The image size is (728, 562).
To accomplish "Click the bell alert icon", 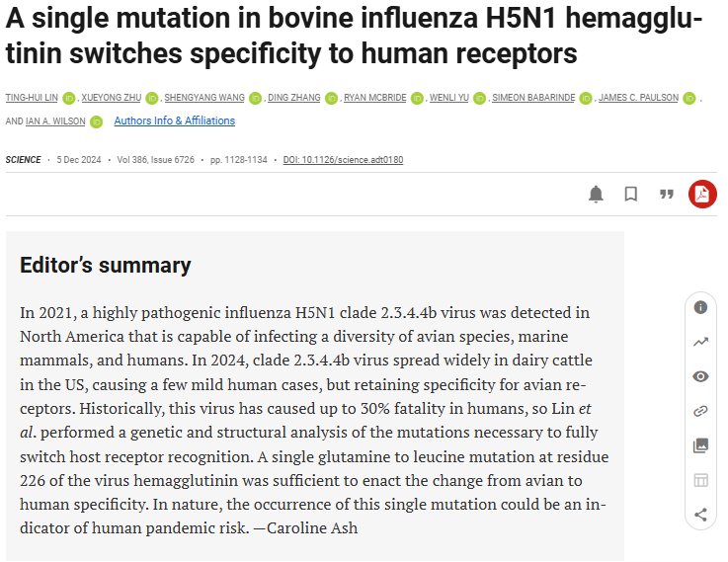I will 596,194.
